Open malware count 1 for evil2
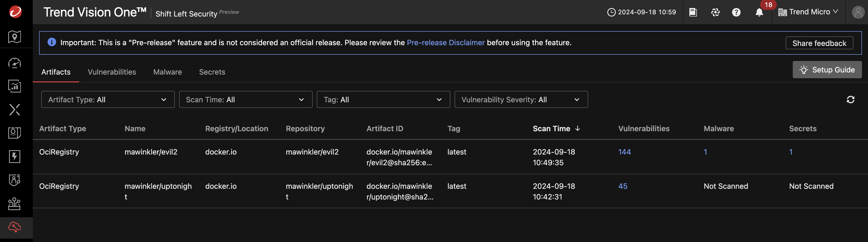Screen dimensions: 868x242 tap(705, 152)
